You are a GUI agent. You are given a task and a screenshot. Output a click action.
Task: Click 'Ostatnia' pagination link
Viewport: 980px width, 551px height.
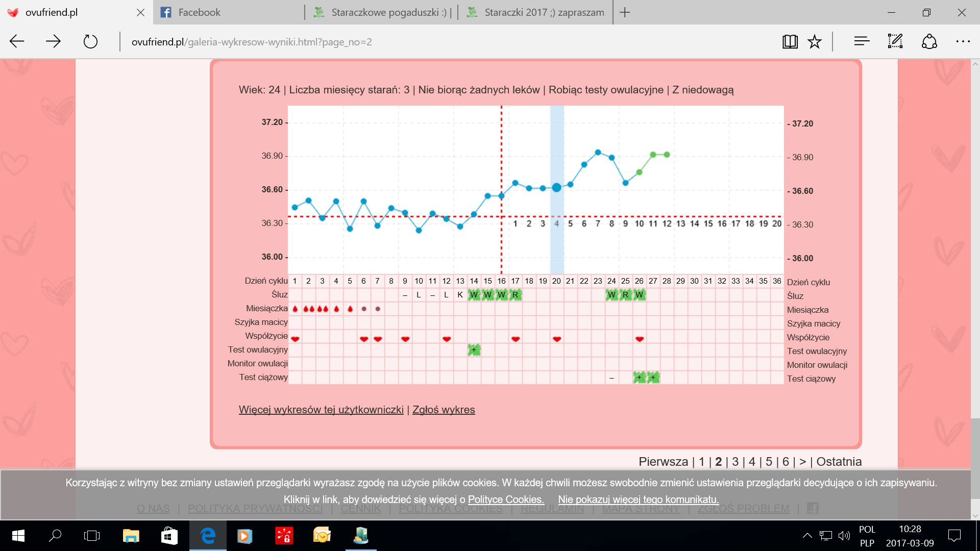(x=839, y=462)
